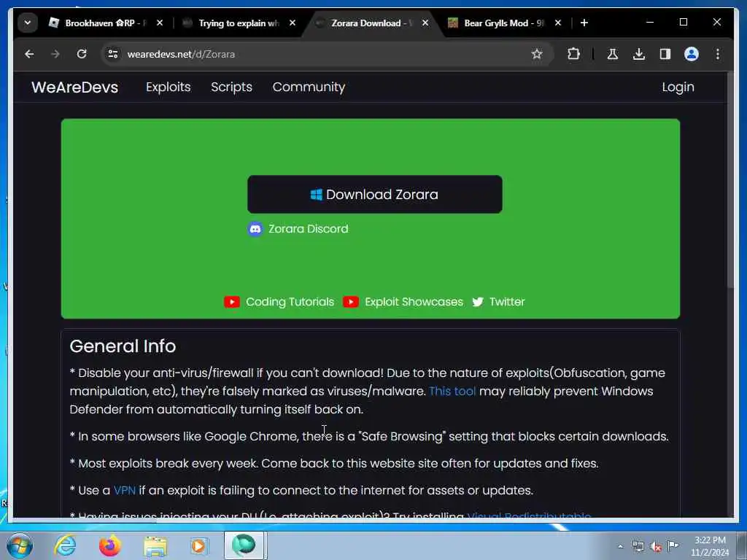Open the Exploit Showcases link

(414, 302)
